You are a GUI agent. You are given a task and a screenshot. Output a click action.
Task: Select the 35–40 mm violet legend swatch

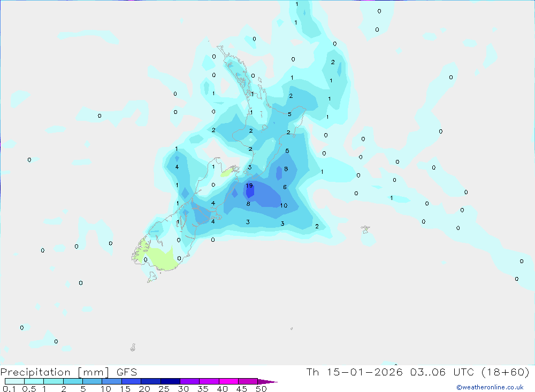tap(209, 381)
